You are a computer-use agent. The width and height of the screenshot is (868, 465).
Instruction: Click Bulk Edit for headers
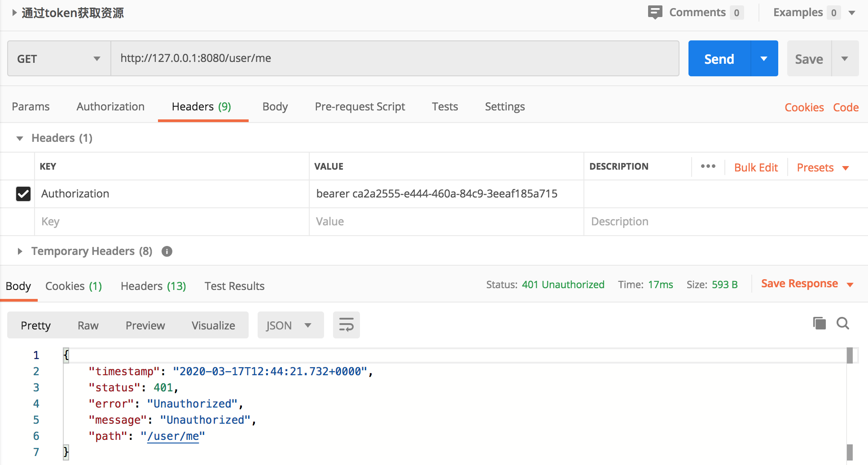pyautogui.click(x=756, y=167)
